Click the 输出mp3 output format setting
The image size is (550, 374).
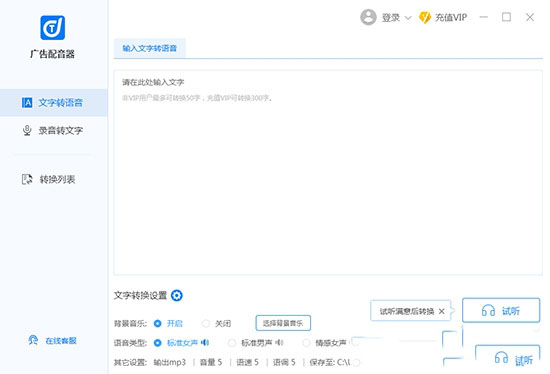coord(169,362)
